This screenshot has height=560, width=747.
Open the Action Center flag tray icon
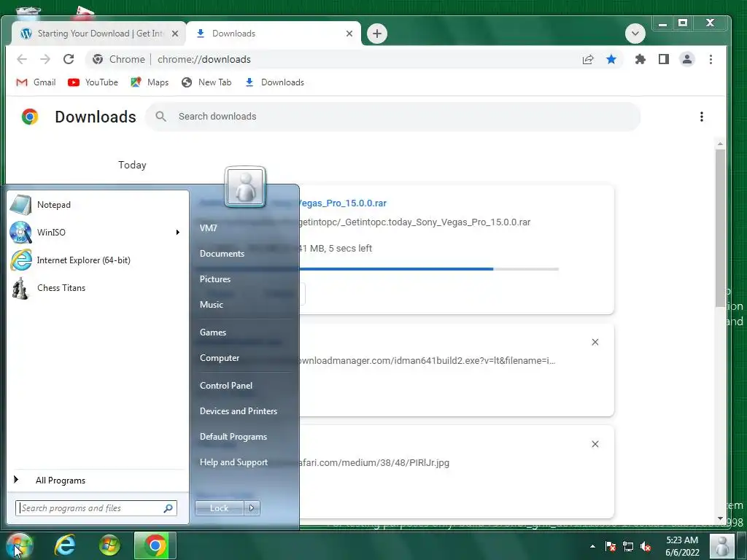click(610, 547)
